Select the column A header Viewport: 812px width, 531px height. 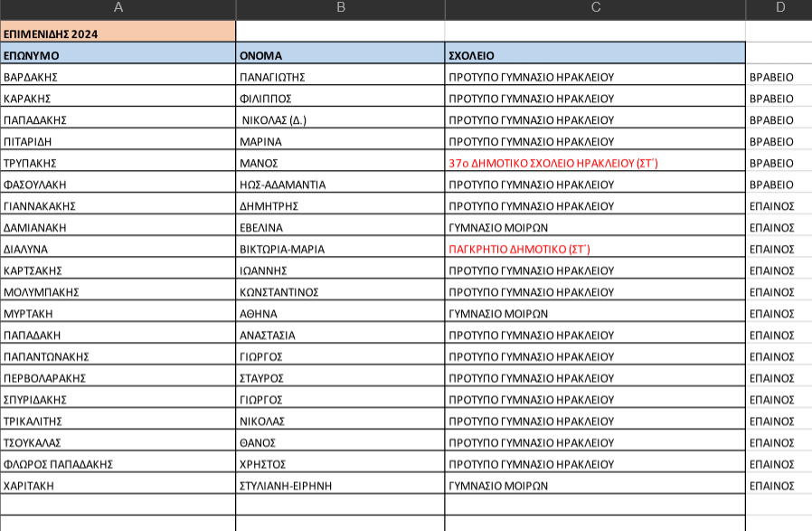click(x=118, y=9)
